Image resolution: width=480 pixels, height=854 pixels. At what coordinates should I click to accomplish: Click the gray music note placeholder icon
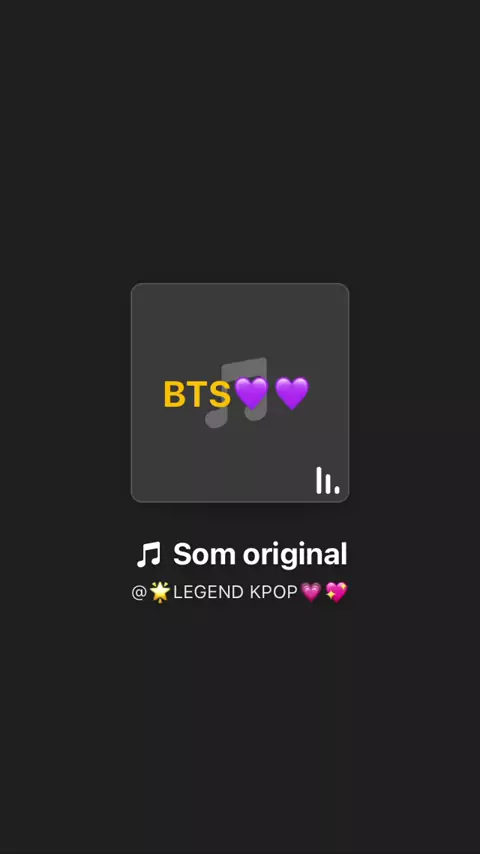pos(237,392)
